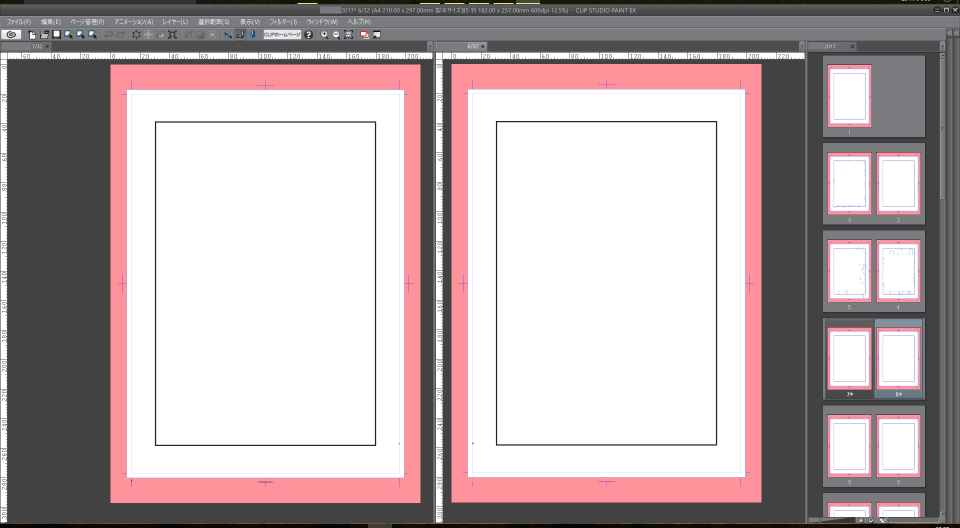The height and width of the screenshot is (528, 960).
Task: Toggle Snap to Special Ruler icon
Action: point(240,35)
